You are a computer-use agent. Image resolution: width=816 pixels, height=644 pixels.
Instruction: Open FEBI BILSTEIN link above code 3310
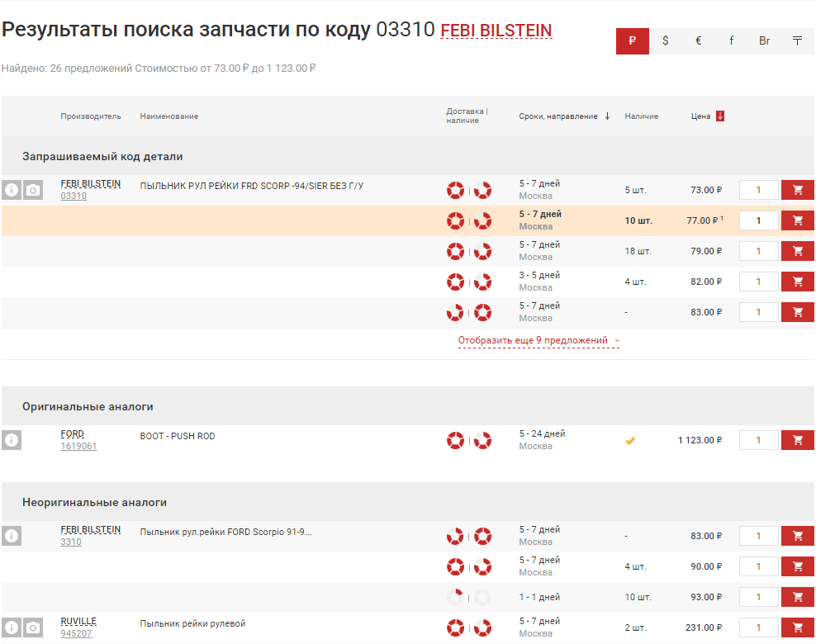91,529
